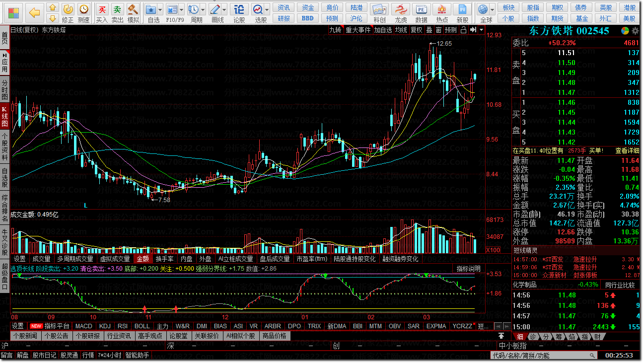
Task: Click the pie chart icon beside 002545
Action: (x=625, y=31)
